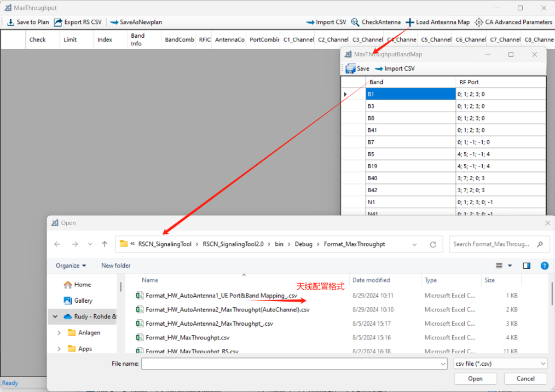Screen dimensions: 555x392
Task: Select Band column header in BandMap
Action: [x=411, y=82]
